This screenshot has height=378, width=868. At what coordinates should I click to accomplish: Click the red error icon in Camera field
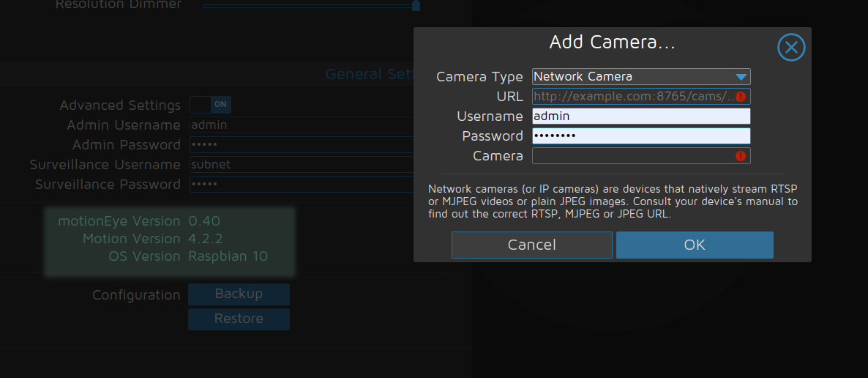click(741, 156)
